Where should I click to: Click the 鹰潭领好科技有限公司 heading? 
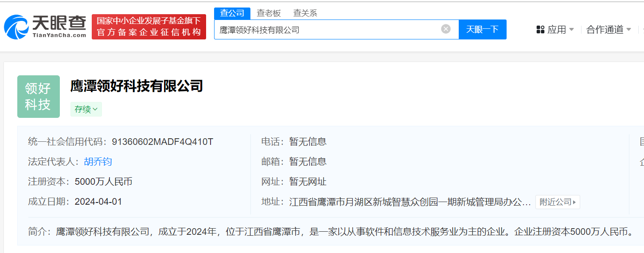coord(137,86)
